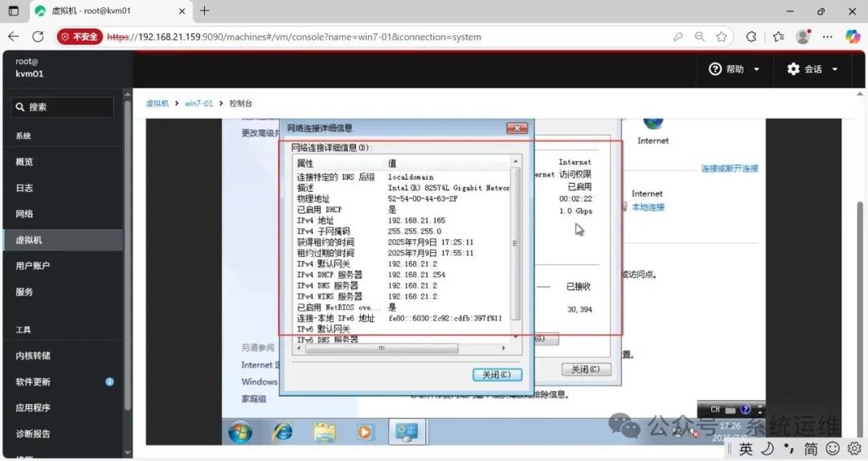This screenshot has width=868, height=461.
Task: Open Windows Media Player taskbar icon
Action: tap(365, 432)
